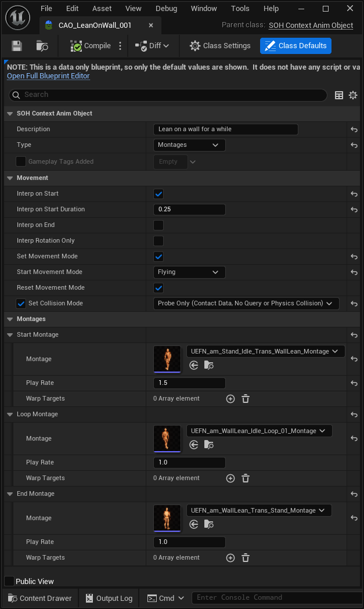Enable the Interp on End checkbox
Screen dimensions: 364x609
pos(158,225)
